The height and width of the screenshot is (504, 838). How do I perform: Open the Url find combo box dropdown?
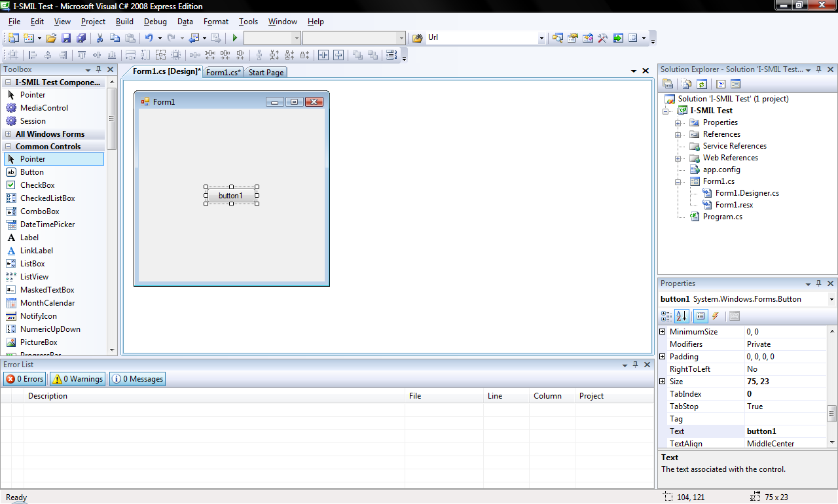click(541, 38)
